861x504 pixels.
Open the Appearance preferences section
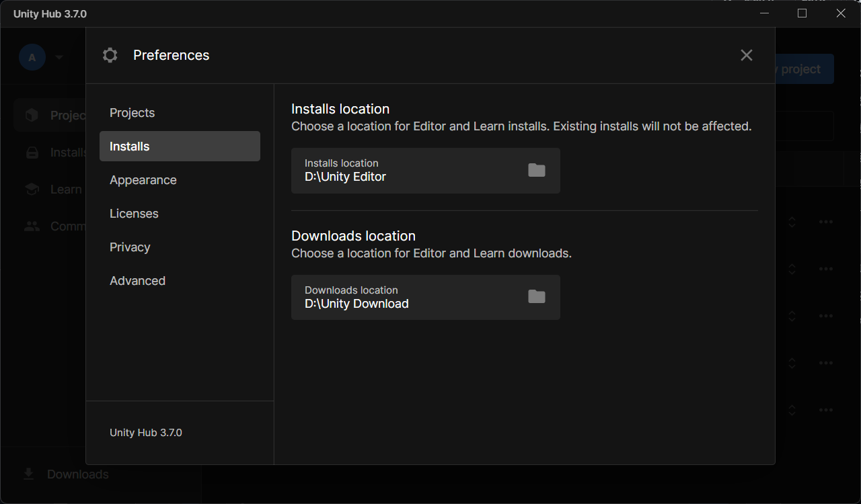click(x=180, y=180)
